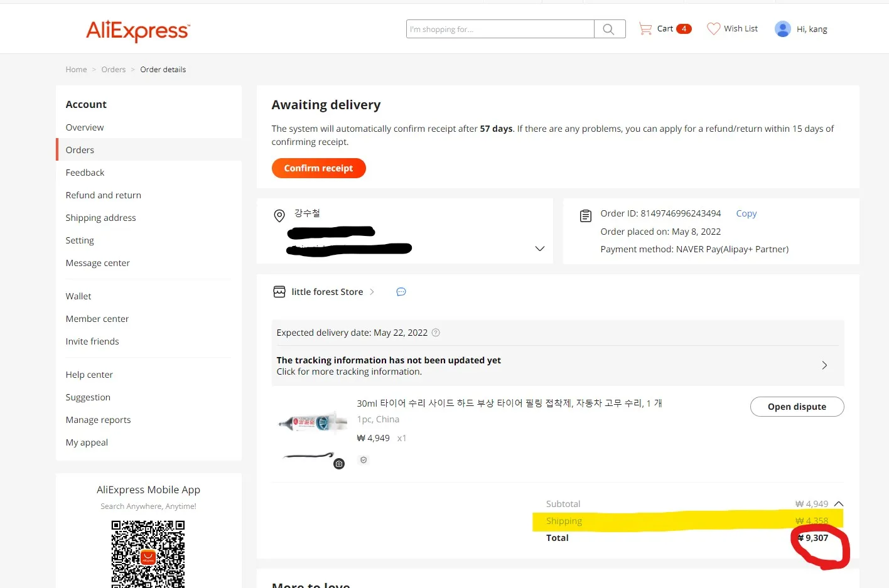The width and height of the screenshot is (889, 588).
Task: Open Feedback in Account menu
Action: click(x=85, y=173)
